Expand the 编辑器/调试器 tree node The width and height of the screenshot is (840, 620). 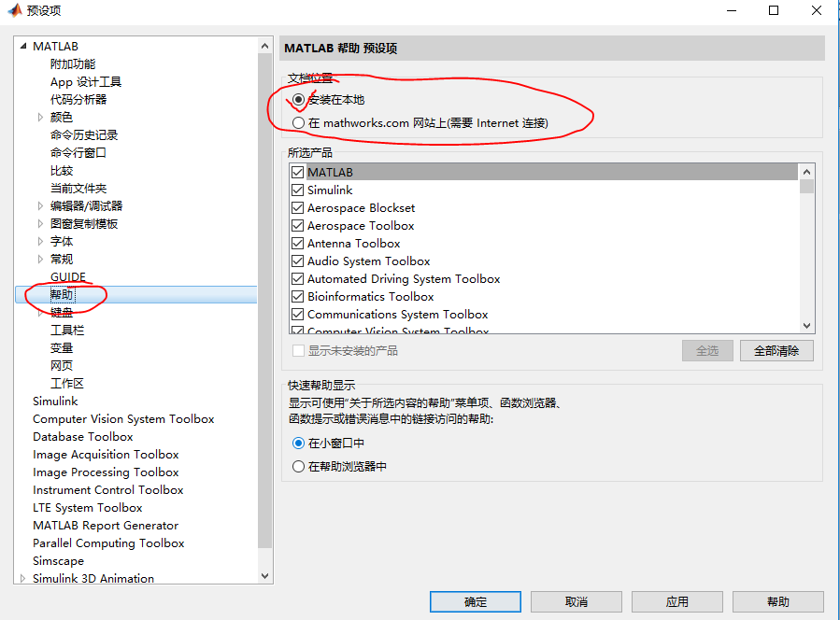pyautogui.click(x=40, y=206)
